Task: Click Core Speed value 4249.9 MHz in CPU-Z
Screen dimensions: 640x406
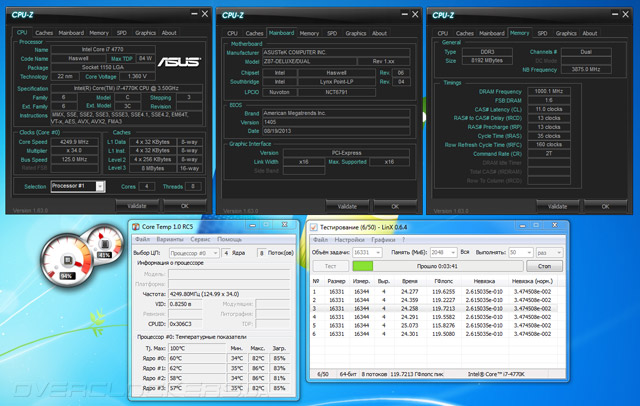Action: click(x=74, y=142)
